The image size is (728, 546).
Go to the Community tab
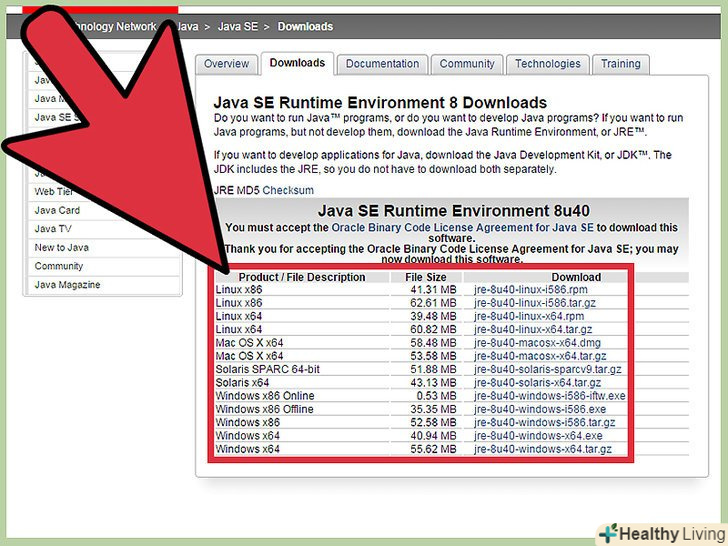pyautogui.click(x=467, y=64)
